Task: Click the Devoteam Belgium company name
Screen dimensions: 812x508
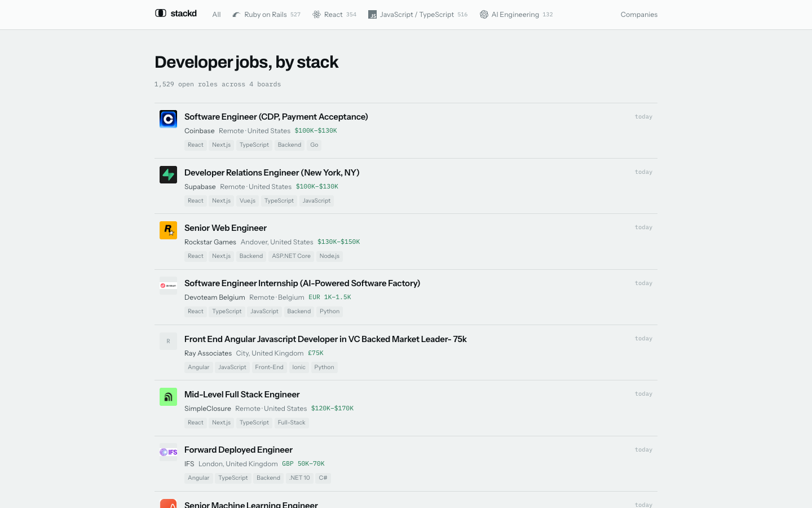Action: (x=215, y=297)
